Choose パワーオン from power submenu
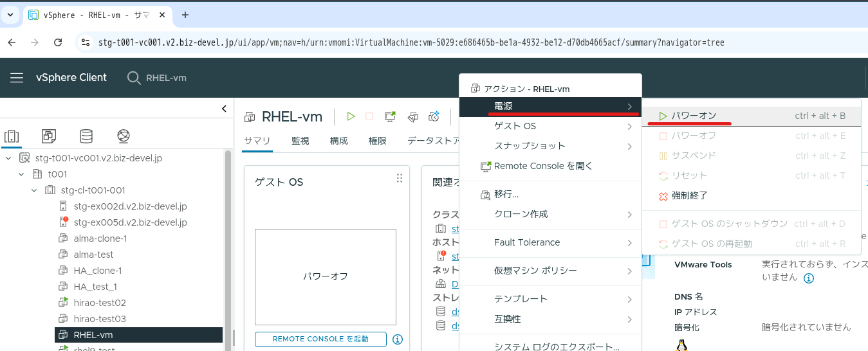The height and width of the screenshot is (351, 868). tap(752, 116)
